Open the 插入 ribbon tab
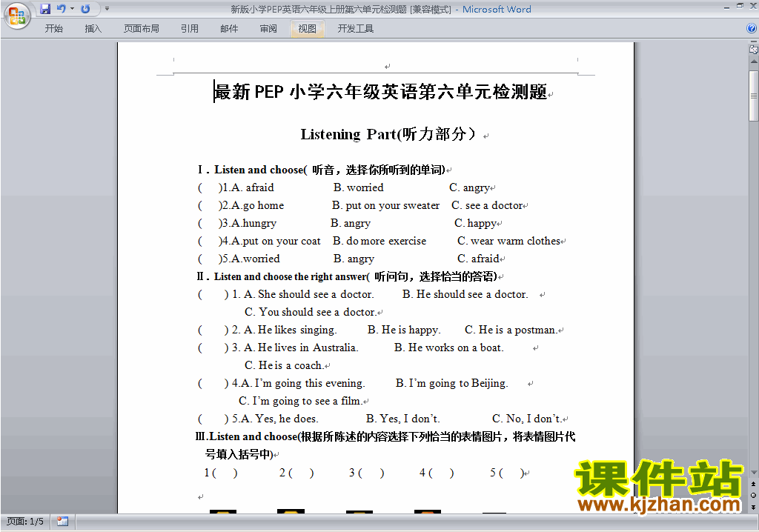Screen dimensions: 759x532 coord(93,29)
